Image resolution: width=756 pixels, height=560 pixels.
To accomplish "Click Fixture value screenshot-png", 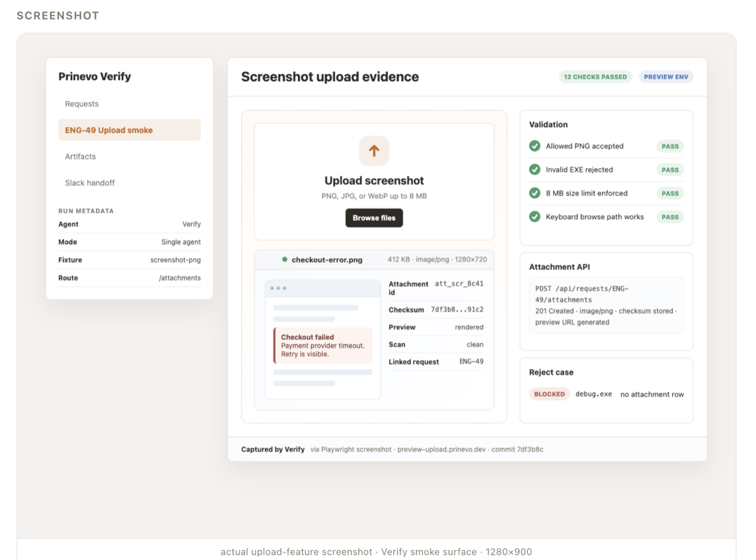I will click(175, 260).
